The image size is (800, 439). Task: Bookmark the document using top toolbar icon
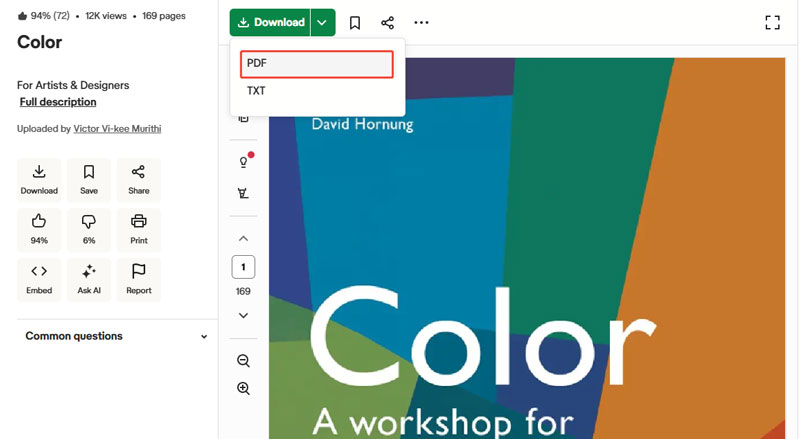point(355,22)
